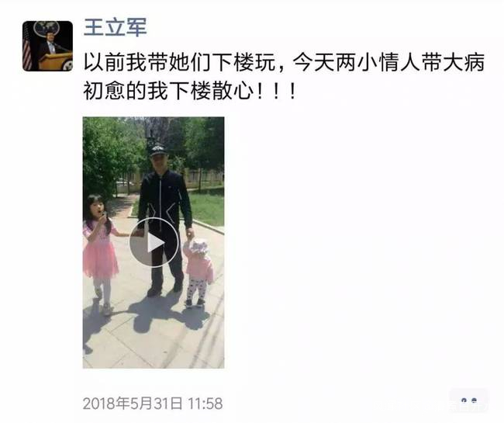Open the video thumbnail of the family walk
Image resolution: width=504 pixels, height=423 pixels.
point(154,242)
